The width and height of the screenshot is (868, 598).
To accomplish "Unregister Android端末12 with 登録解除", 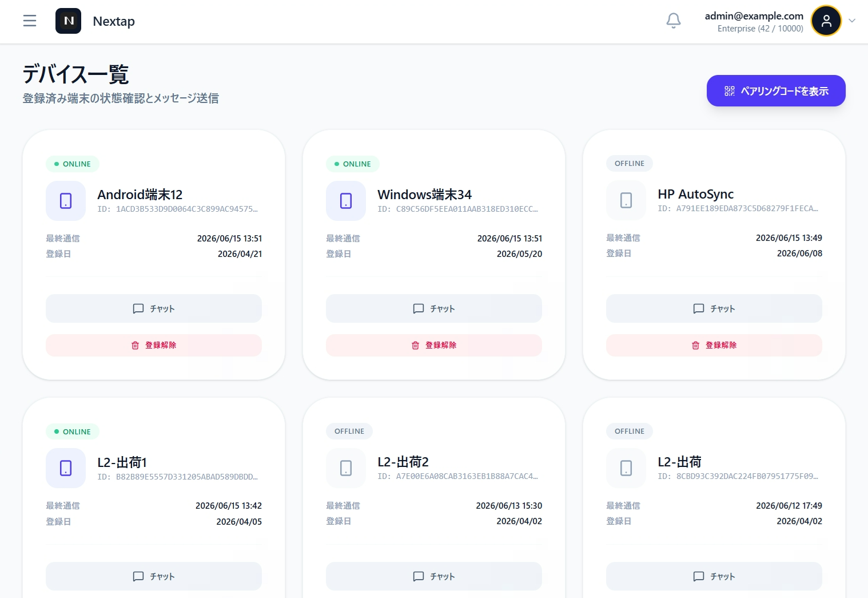I will click(154, 345).
